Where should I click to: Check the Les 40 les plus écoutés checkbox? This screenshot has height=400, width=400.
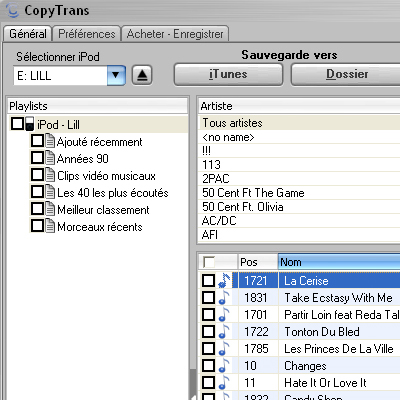coord(37,192)
